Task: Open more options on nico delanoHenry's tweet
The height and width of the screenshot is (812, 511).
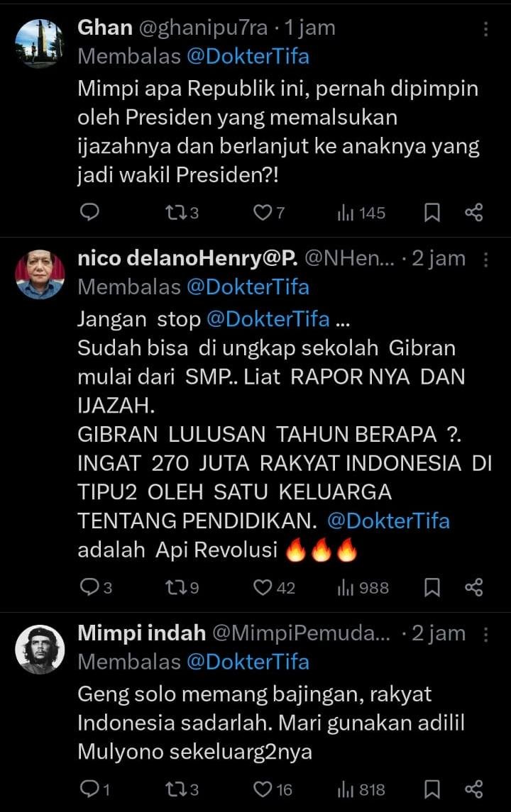Action: click(486, 260)
